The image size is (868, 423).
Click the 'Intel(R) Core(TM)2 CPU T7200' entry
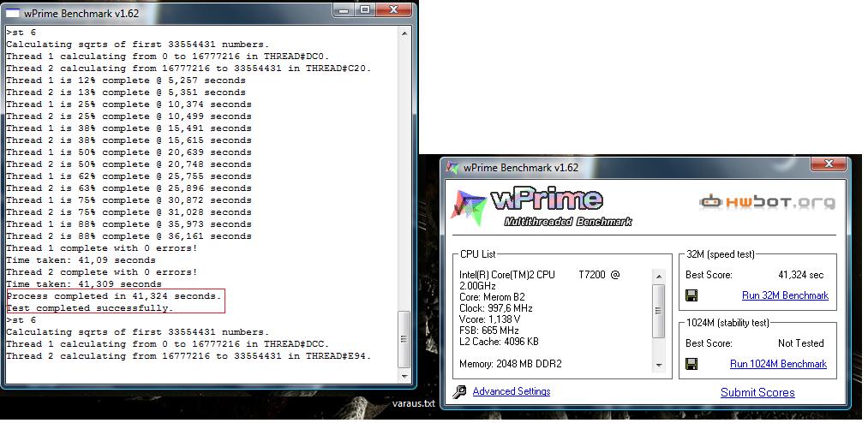click(539, 280)
